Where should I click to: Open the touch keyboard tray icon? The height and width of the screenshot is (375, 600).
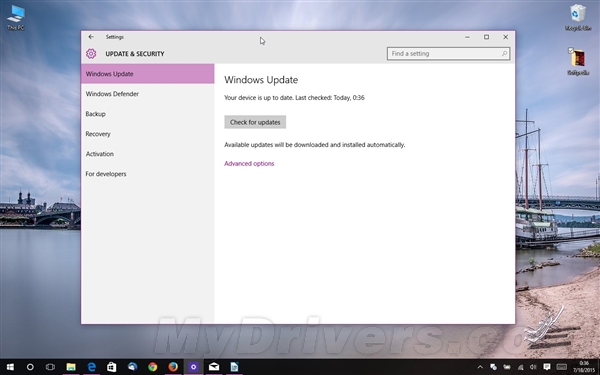(x=561, y=367)
